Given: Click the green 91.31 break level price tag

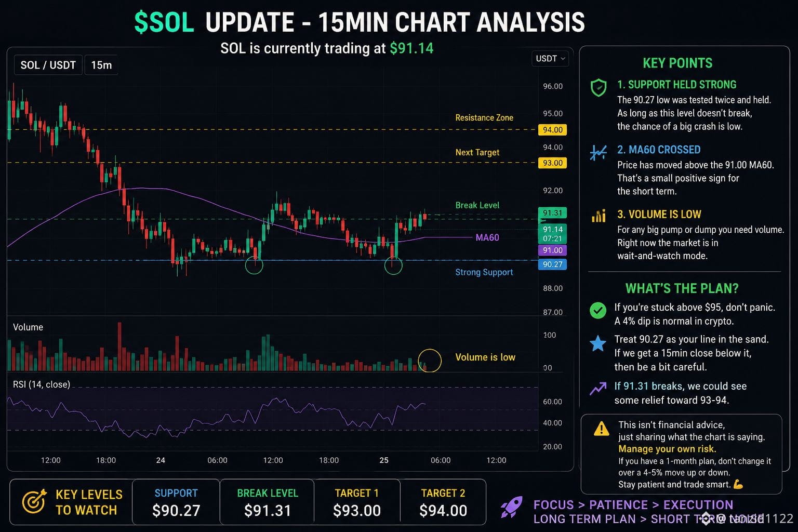Looking at the screenshot, I should 552,213.
